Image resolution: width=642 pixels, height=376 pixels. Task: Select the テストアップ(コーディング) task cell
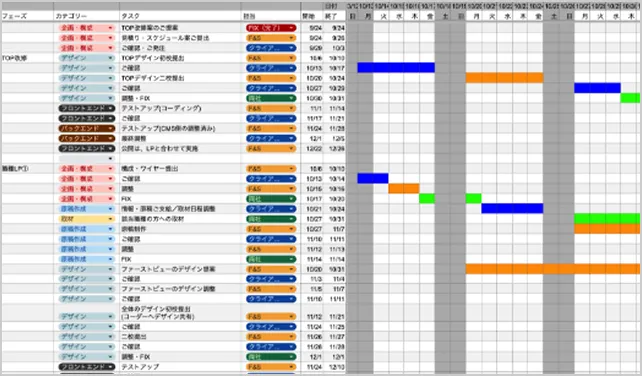[x=180, y=109]
